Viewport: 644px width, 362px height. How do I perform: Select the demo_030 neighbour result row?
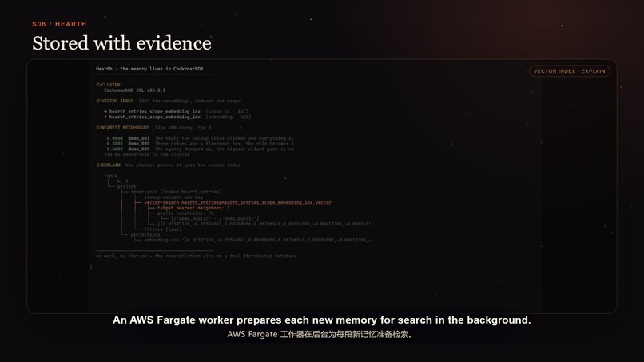(200, 144)
